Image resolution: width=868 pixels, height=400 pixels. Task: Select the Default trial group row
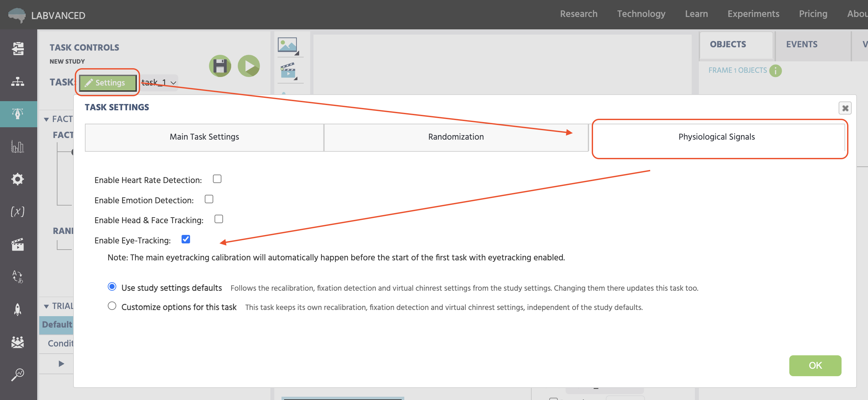[56, 325]
